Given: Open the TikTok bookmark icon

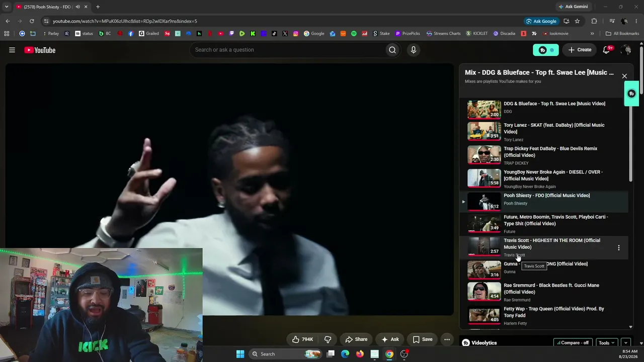Looking at the screenshot, I should 274,34.
